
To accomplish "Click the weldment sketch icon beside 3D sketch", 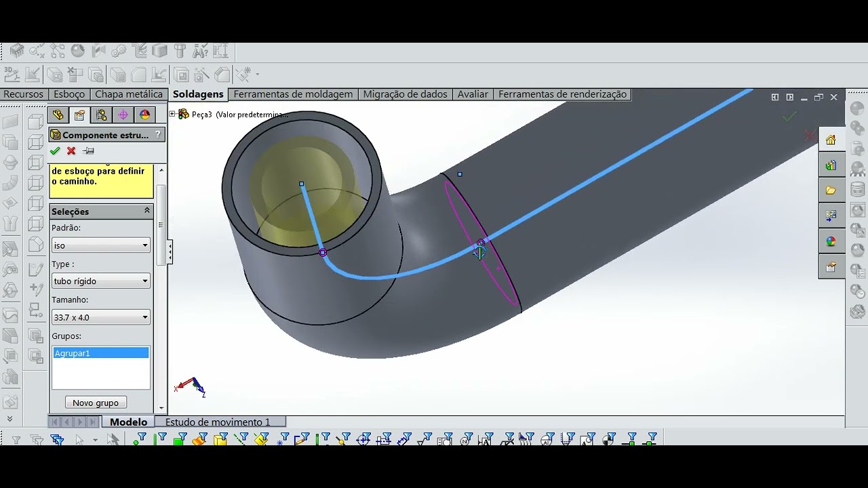I will (x=33, y=74).
